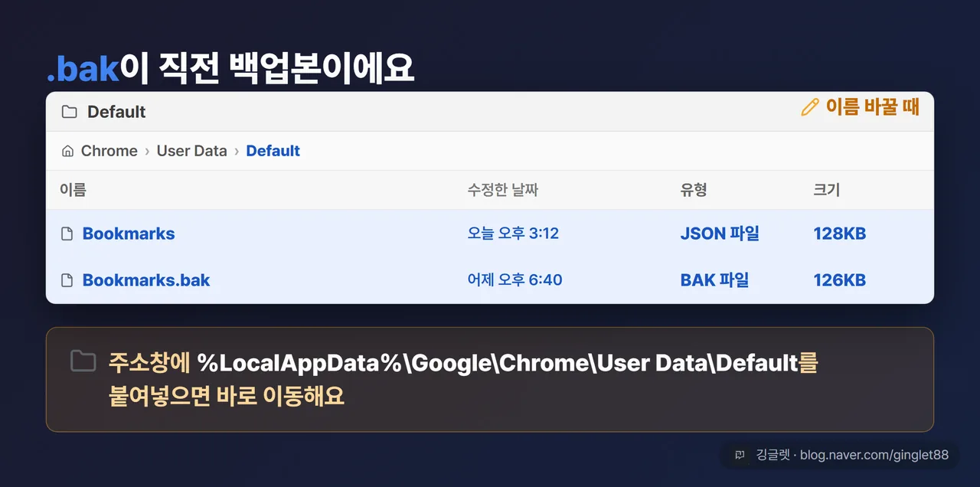Click the Default window title text
Viewport: 980px width, 487px height.
point(116,112)
